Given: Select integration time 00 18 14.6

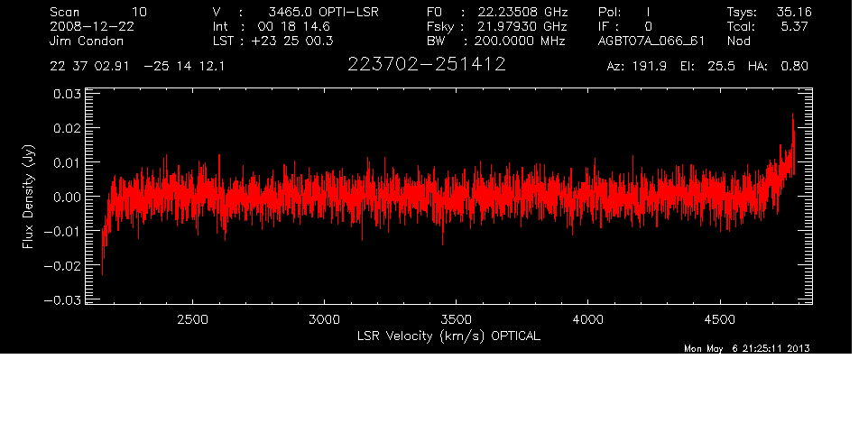Looking at the screenshot, I should [294, 26].
